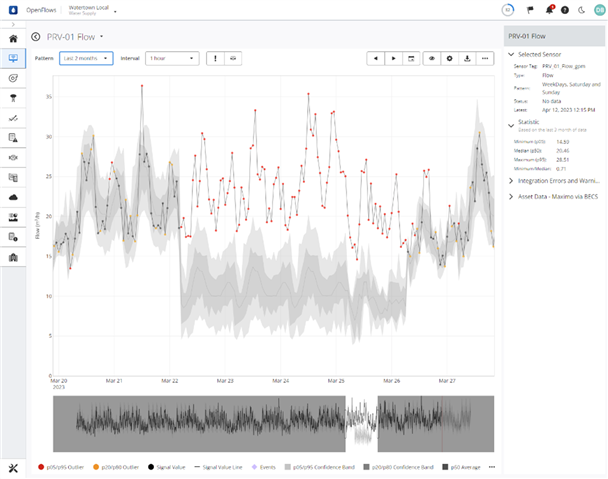Open chart settings gear icon

click(x=449, y=58)
